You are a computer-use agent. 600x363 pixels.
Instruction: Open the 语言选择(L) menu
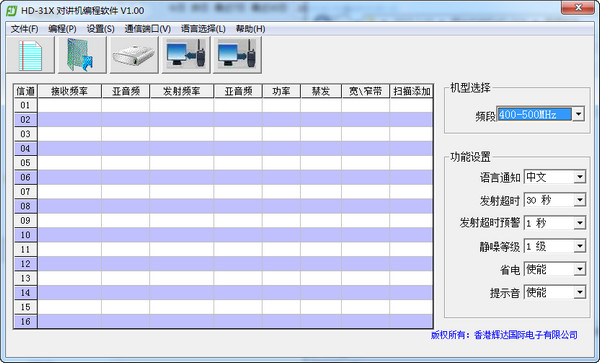click(203, 29)
